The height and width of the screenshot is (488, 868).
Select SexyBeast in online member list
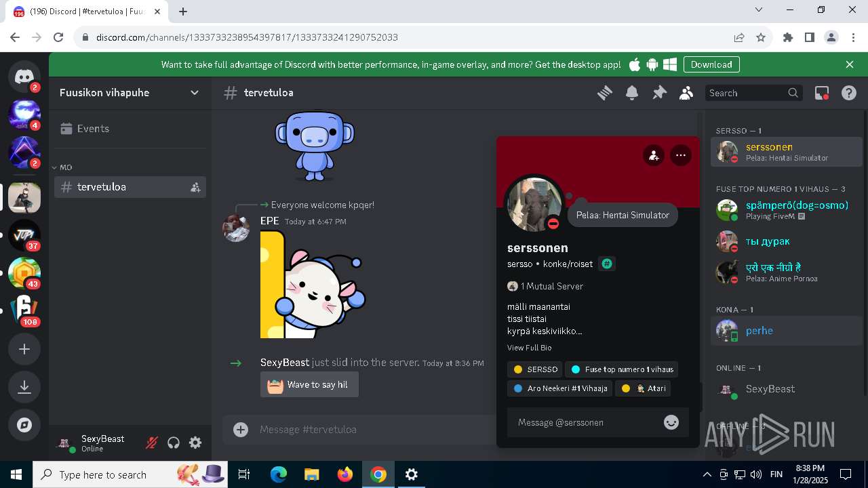tap(787, 389)
